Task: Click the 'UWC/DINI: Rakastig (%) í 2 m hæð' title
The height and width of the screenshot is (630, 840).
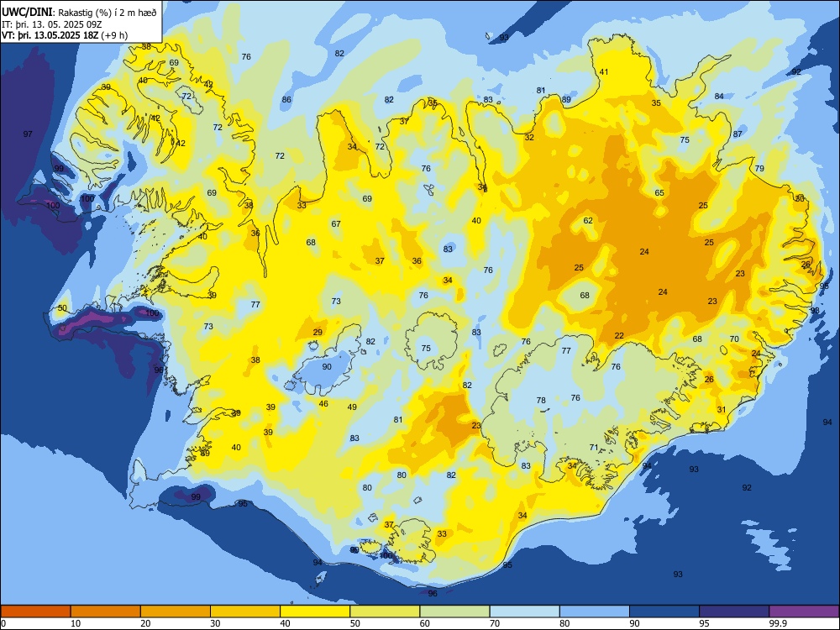Action: click(x=79, y=13)
